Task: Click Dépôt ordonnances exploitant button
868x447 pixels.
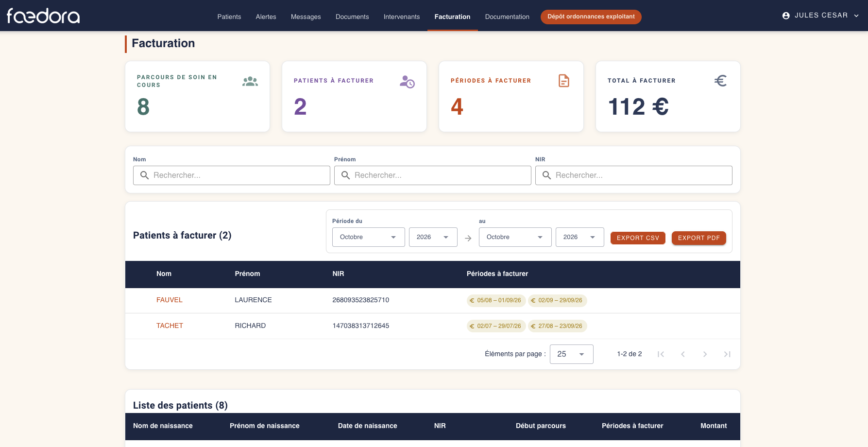Action: coord(591,17)
